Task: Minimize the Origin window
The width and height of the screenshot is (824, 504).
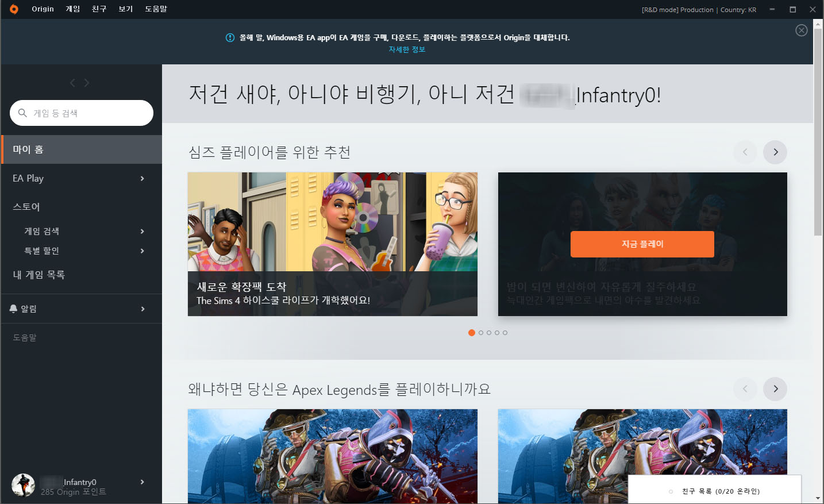Action: click(x=772, y=9)
